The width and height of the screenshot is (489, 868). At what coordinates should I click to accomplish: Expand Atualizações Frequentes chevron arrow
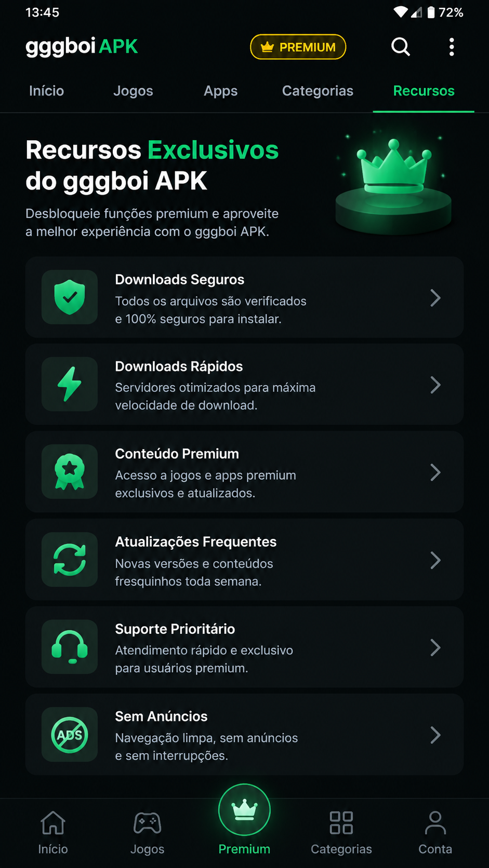435,560
